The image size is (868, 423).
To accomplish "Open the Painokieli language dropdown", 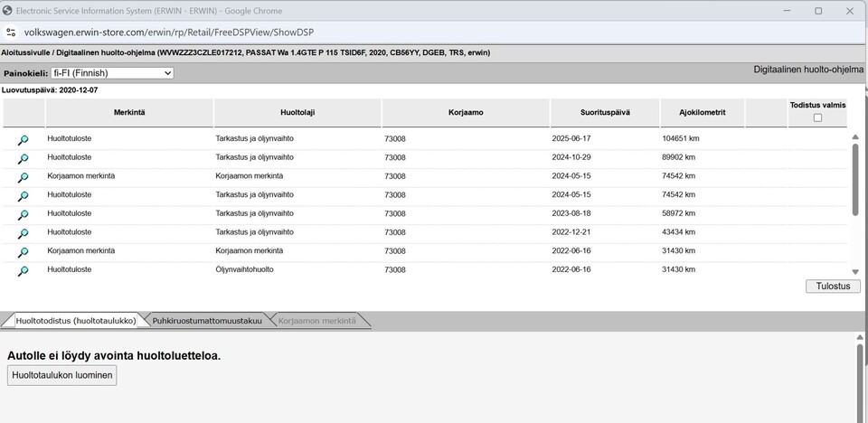I will [x=106, y=72].
